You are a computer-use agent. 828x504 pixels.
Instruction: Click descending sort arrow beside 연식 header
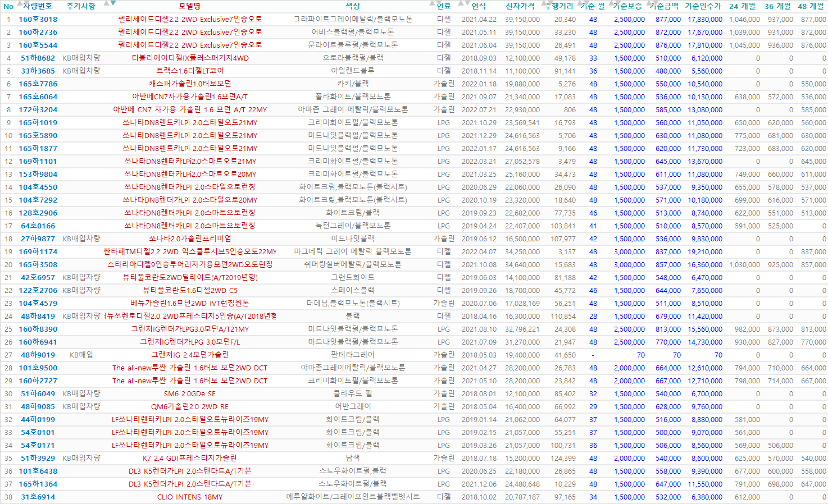click(467, 3)
